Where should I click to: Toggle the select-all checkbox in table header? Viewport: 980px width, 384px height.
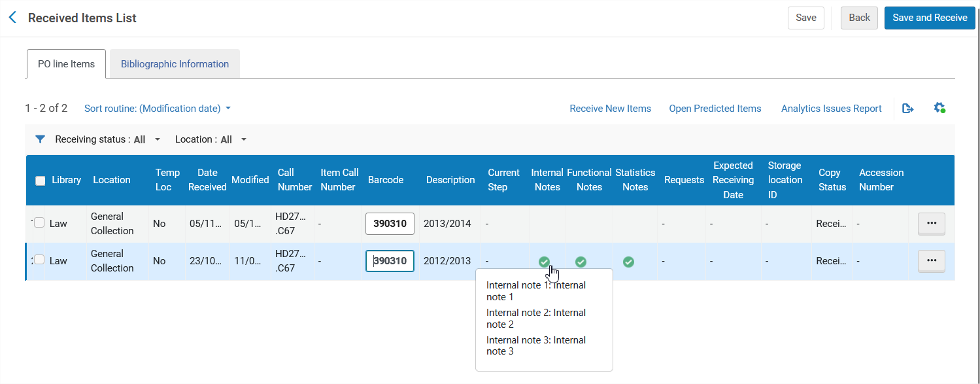(40, 181)
